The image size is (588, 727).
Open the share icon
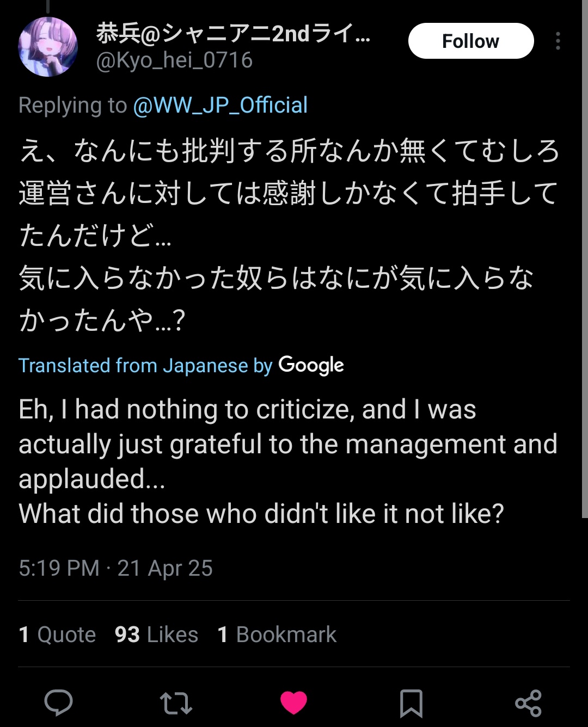528,703
